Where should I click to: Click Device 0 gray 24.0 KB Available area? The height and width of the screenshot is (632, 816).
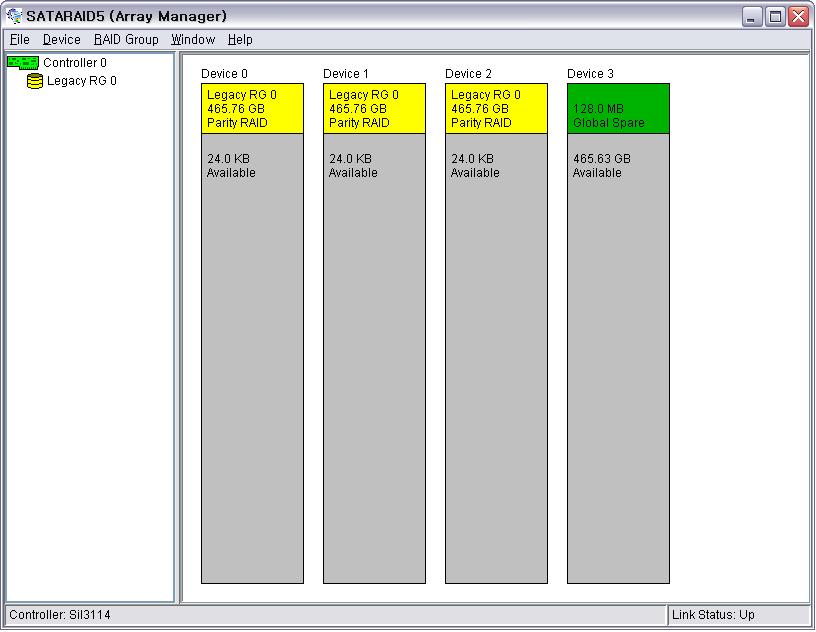(x=252, y=359)
